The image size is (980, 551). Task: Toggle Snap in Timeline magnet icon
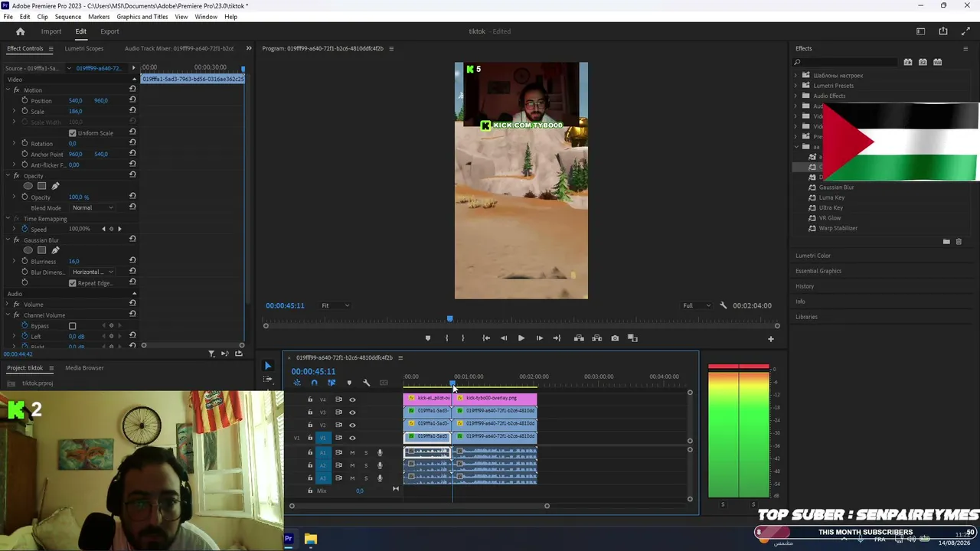click(x=314, y=383)
